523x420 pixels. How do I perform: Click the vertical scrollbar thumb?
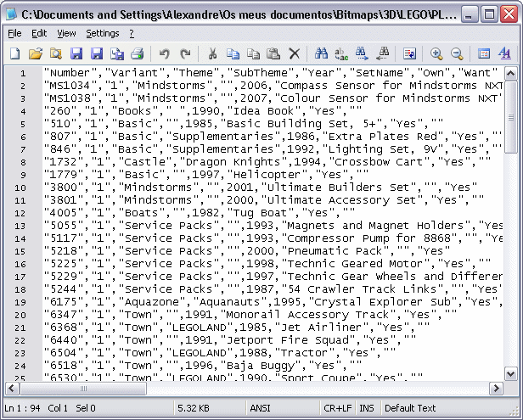coord(510,117)
